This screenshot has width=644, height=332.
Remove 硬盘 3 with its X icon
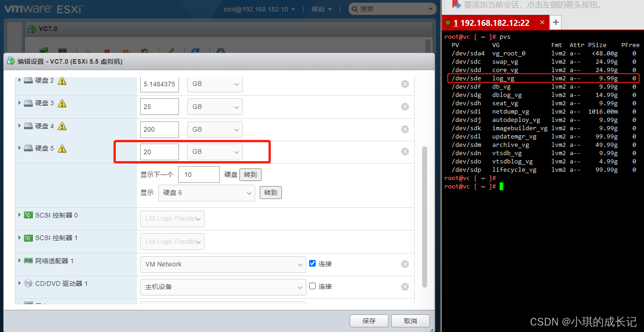[x=405, y=107]
